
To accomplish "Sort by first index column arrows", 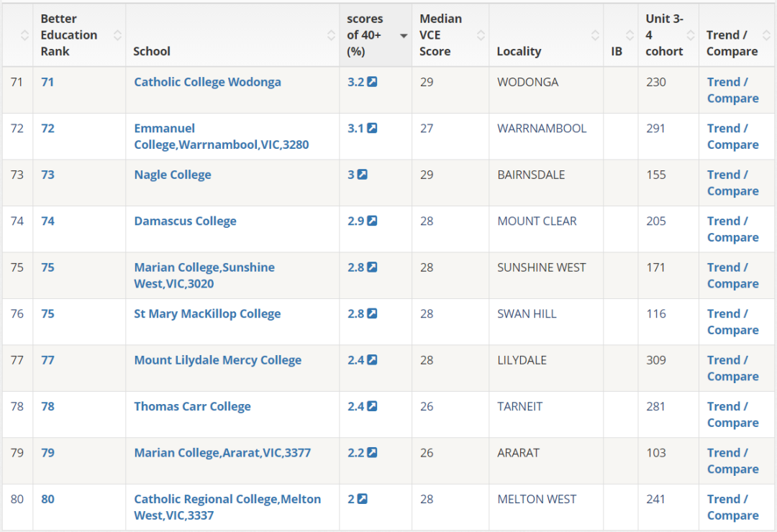I will (x=24, y=35).
